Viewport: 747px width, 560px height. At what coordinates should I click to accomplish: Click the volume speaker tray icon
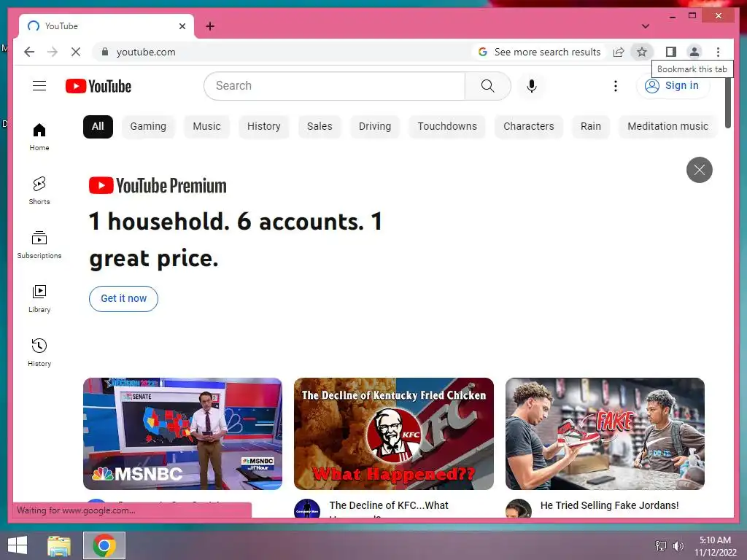[678, 545]
